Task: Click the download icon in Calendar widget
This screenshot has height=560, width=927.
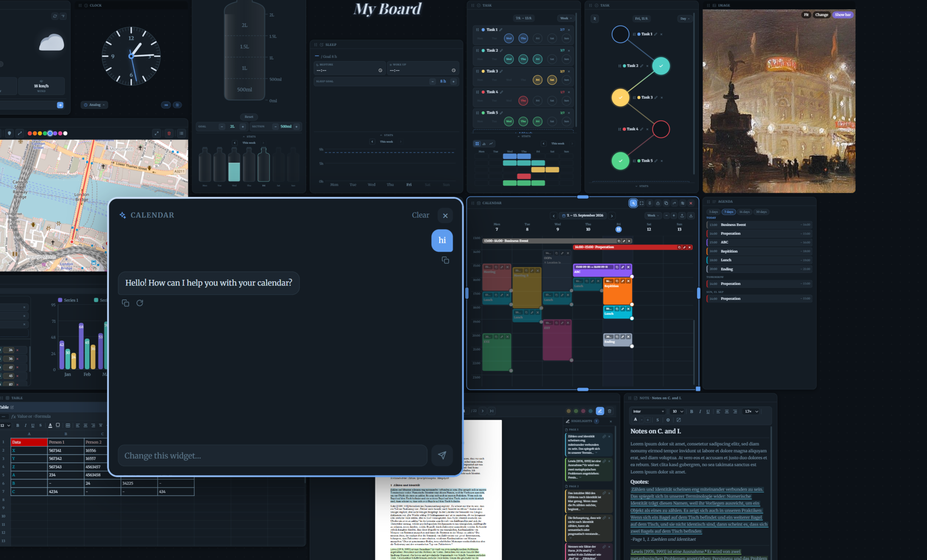Action: 690,216
